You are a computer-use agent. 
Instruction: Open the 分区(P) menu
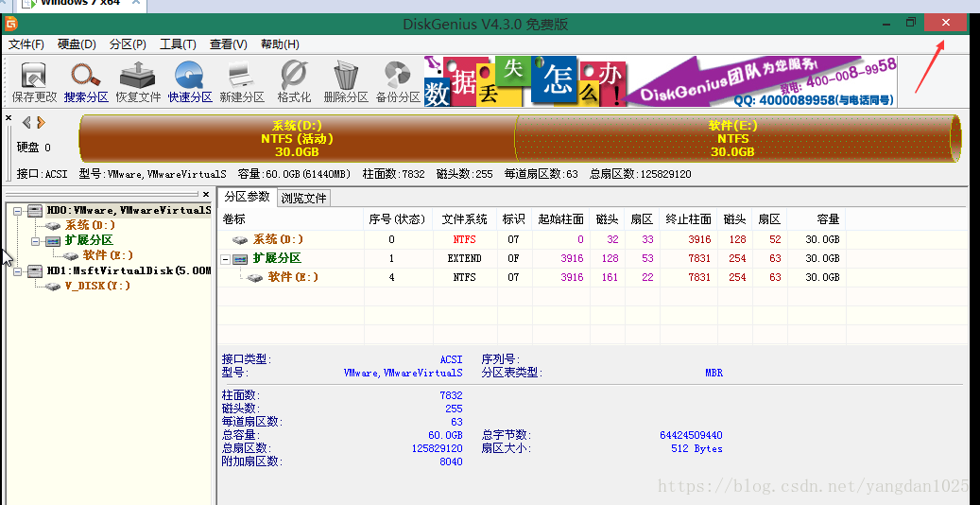[x=128, y=44]
